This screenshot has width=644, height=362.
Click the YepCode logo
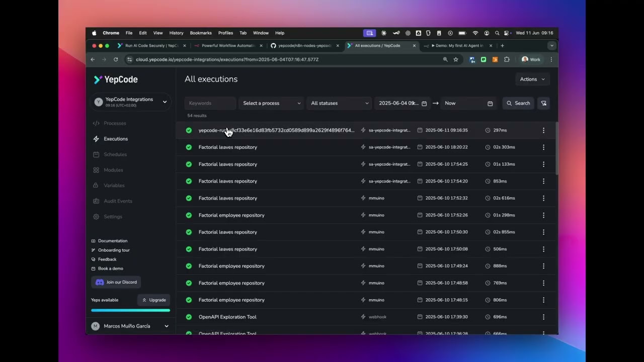coord(116,79)
